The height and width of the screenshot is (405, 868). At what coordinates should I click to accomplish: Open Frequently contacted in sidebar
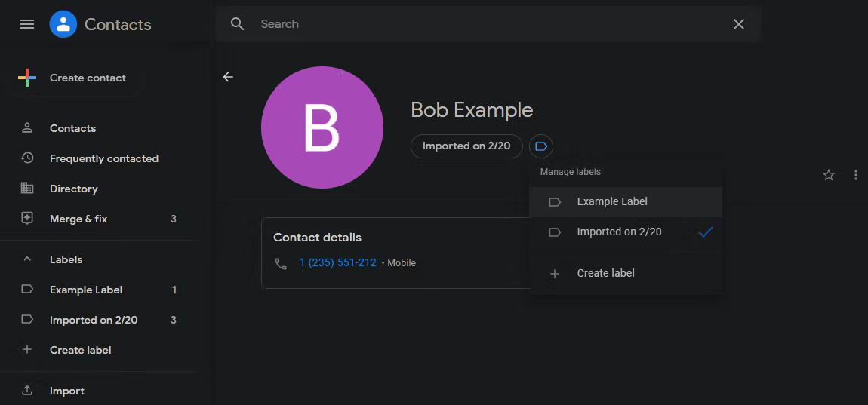coord(104,159)
